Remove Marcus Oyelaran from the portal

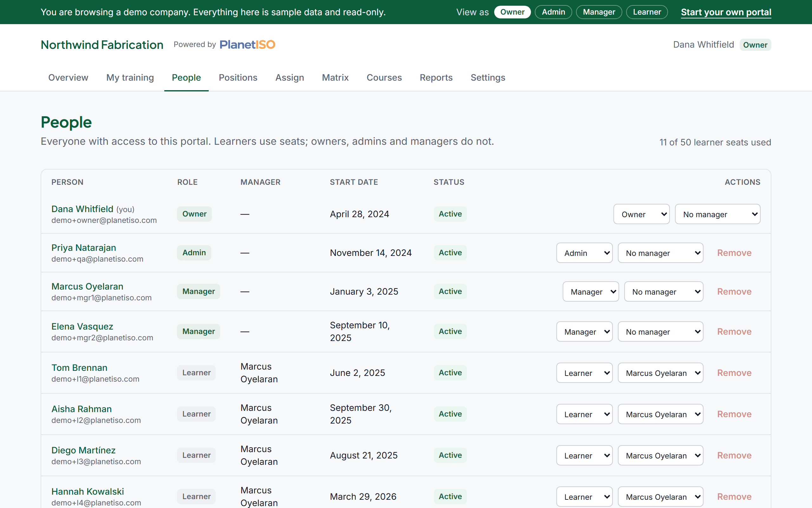pyautogui.click(x=734, y=291)
